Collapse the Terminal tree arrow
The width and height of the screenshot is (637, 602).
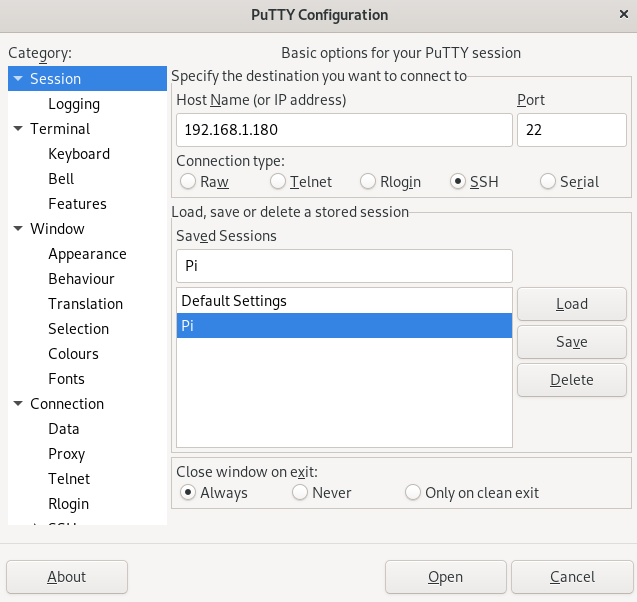pos(18,128)
